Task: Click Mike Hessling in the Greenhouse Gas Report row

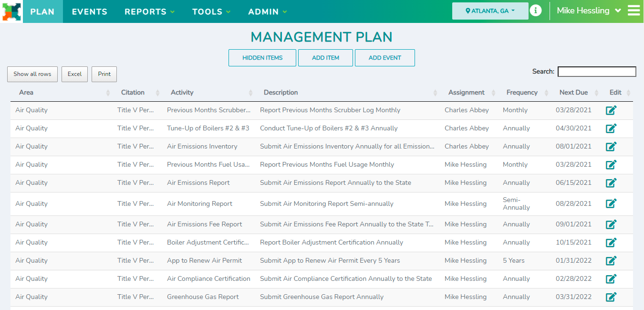Action: pyautogui.click(x=466, y=297)
